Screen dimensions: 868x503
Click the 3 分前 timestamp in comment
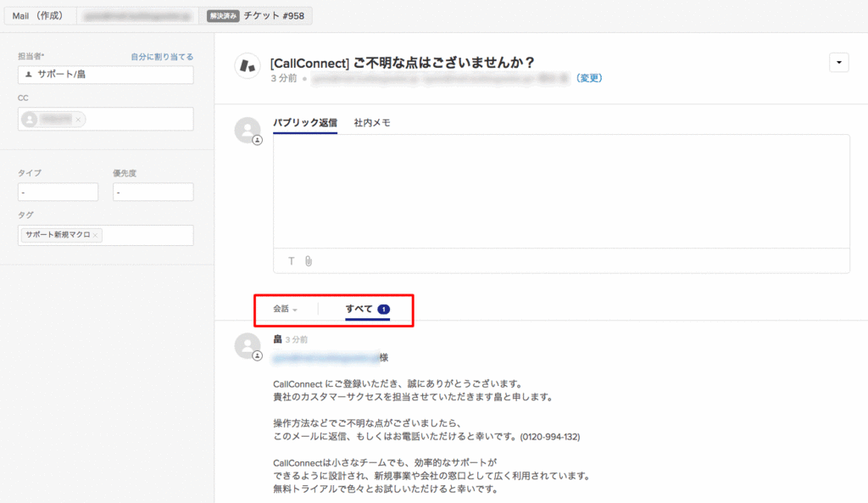pos(296,339)
